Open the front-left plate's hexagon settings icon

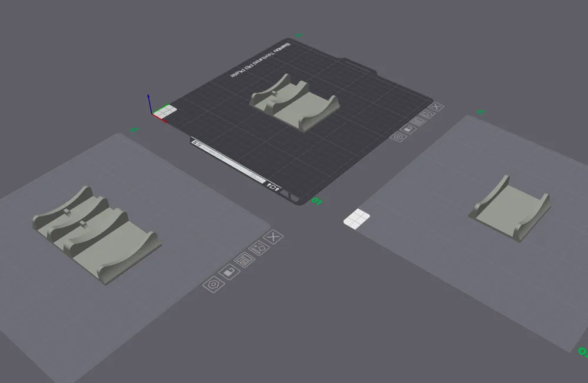coord(213,284)
